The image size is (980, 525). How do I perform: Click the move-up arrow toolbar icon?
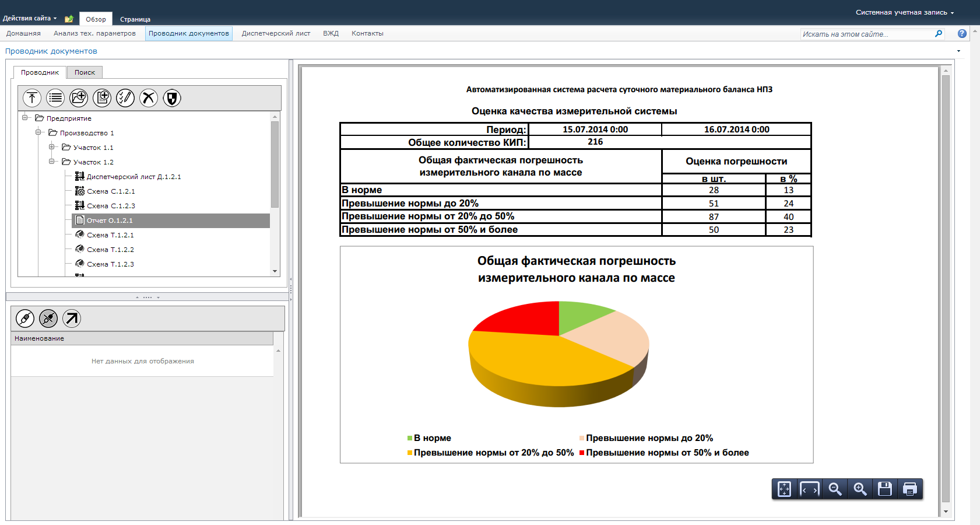tap(32, 97)
